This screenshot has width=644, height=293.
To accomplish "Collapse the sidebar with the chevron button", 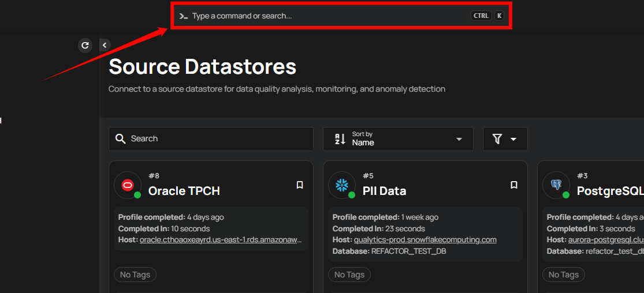I will coord(105,45).
